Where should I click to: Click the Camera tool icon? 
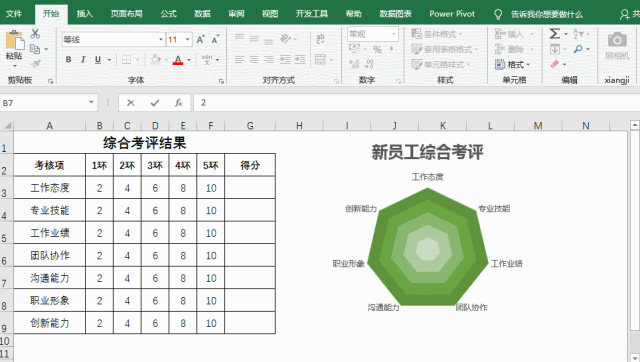tap(617, 40)
